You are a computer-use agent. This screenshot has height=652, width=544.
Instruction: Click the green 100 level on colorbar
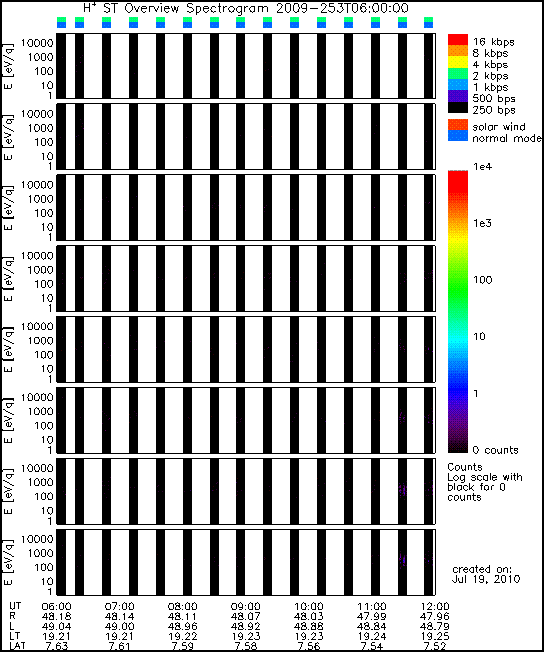pyautogui.click(x=457, y=280)
